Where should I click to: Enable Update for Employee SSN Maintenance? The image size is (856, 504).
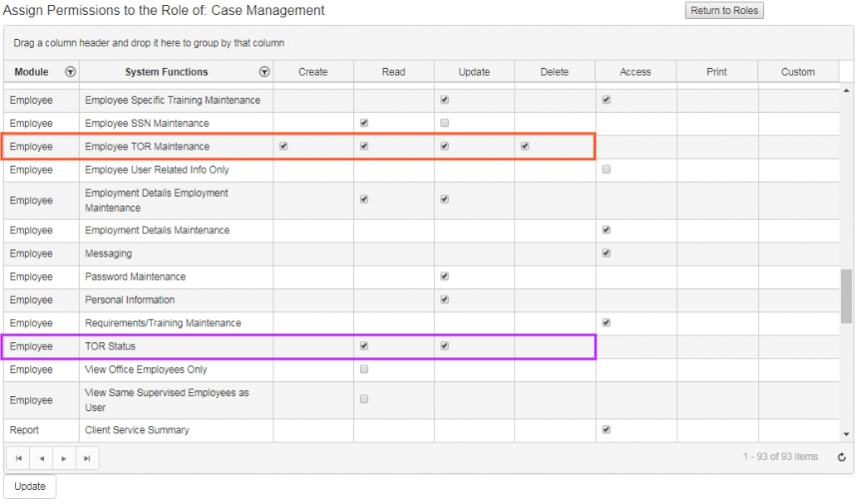click(x=445, y=123)
